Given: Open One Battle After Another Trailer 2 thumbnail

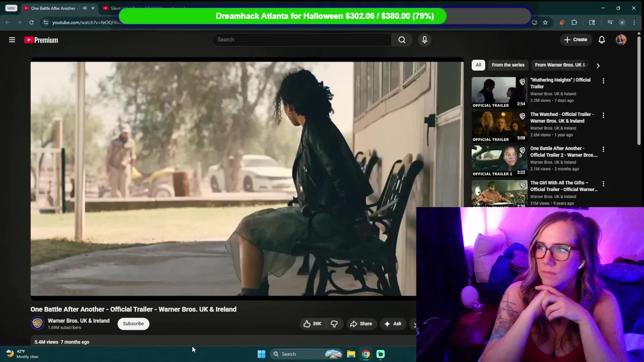Looking at the screenshot, I should pos(500,160).
